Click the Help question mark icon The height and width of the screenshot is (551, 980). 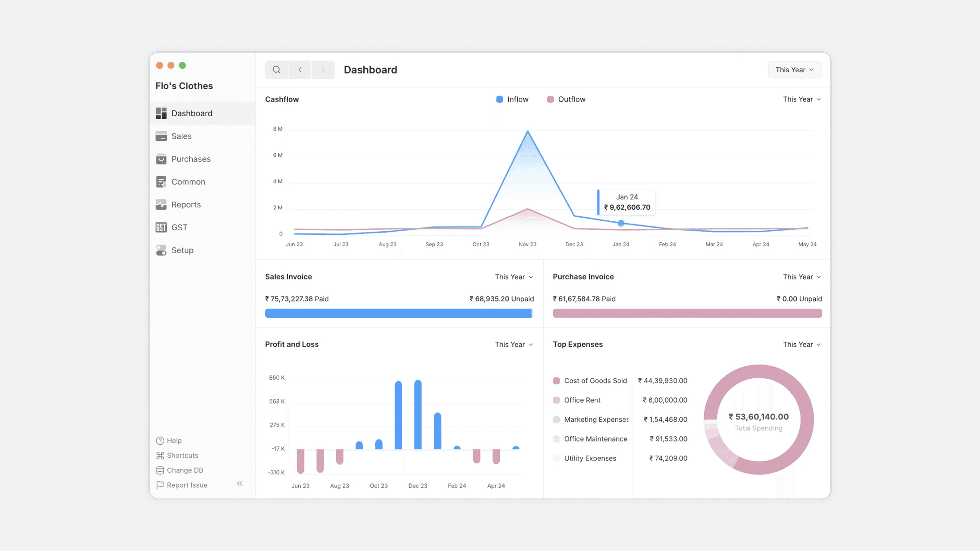pyautogui.click(x=160, y=441)
